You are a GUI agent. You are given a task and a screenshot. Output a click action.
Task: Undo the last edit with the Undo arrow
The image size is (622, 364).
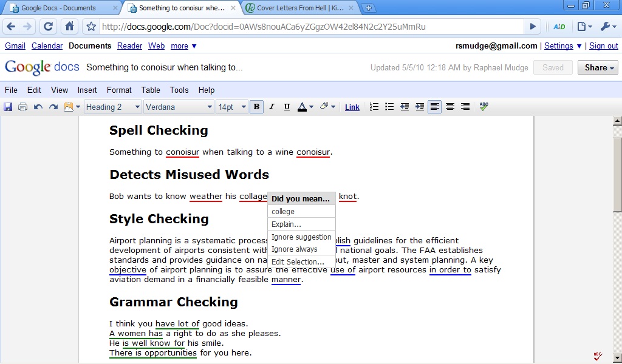point(38,107)
